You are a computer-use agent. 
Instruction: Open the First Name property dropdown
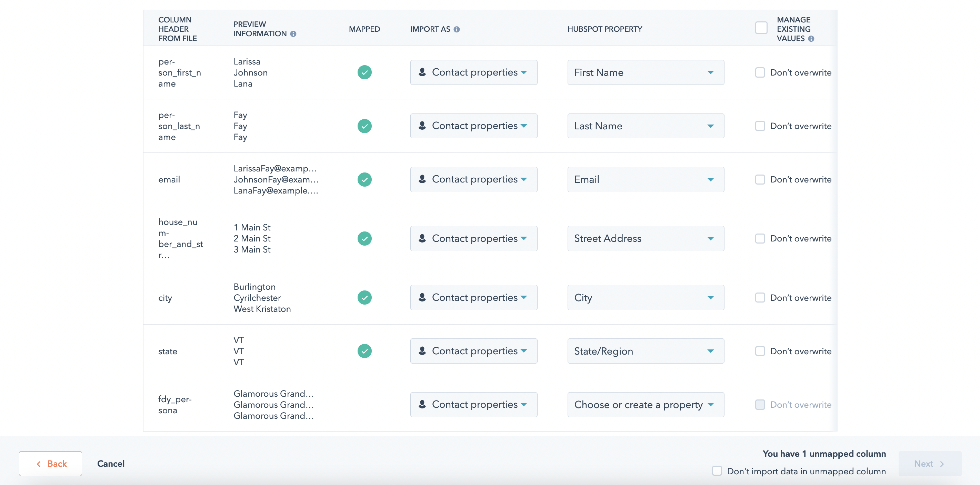point(646,72)
